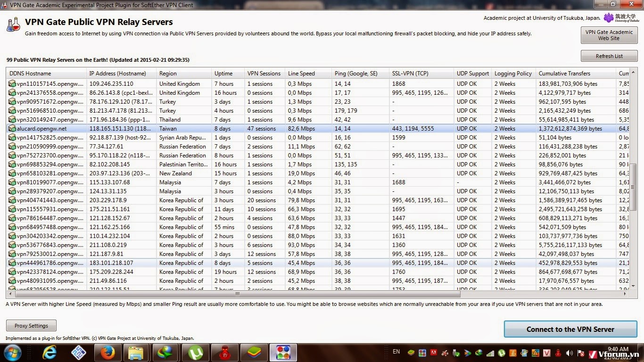Click scroll down arrow of server list
Screen dimensions: 644x362
point(634,285)
